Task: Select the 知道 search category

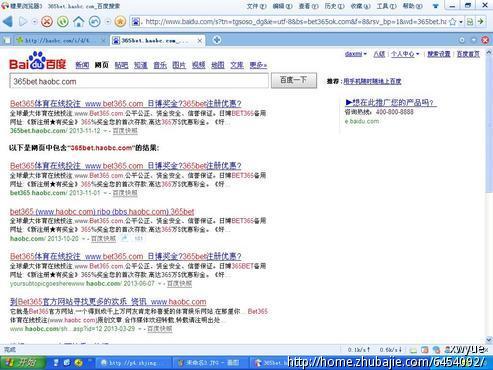Action: pyautogui.click(x=141, y=65)
